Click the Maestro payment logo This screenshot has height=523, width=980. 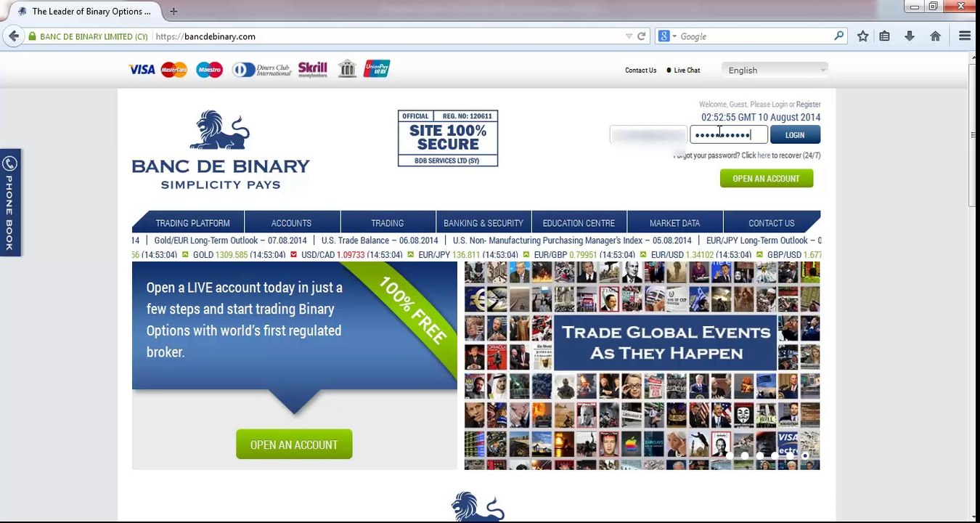210,70
